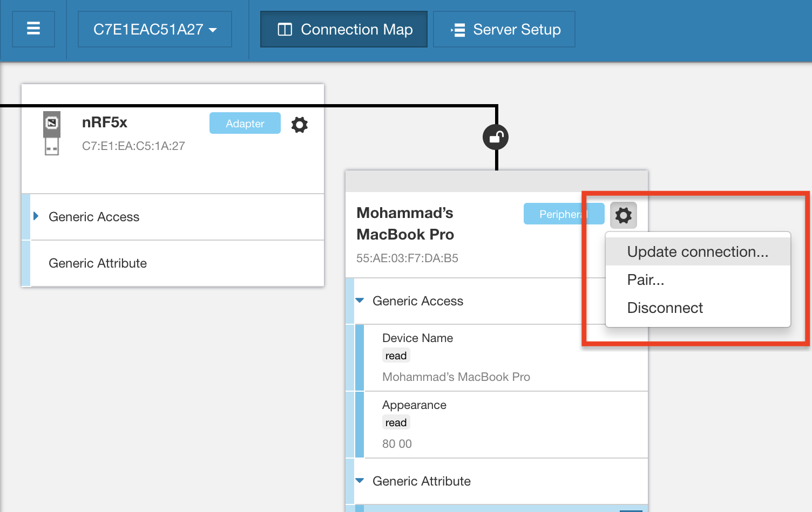Select the Appearance characteristic
Viewport: 812px width, 512px height.
(x=414, y=405)
